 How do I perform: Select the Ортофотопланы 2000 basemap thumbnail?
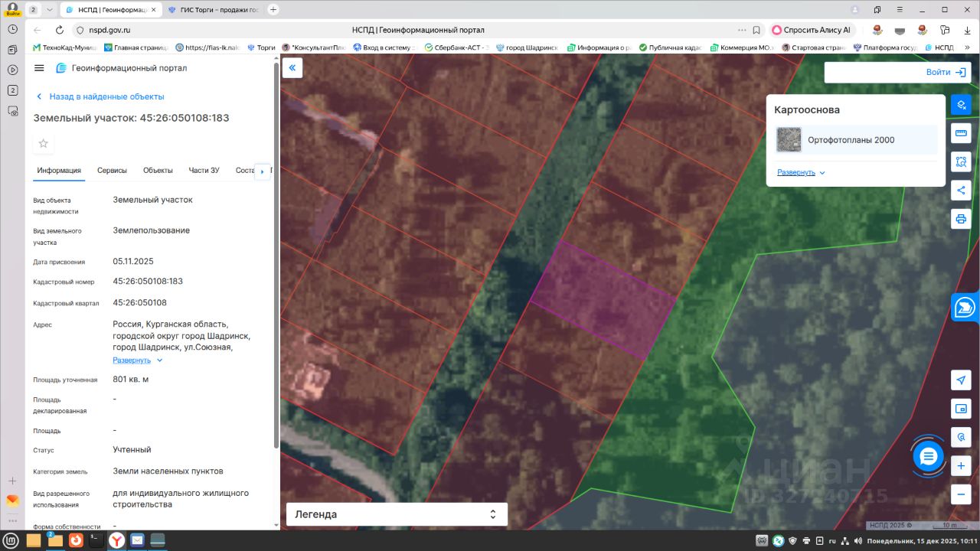click(789, 140)
